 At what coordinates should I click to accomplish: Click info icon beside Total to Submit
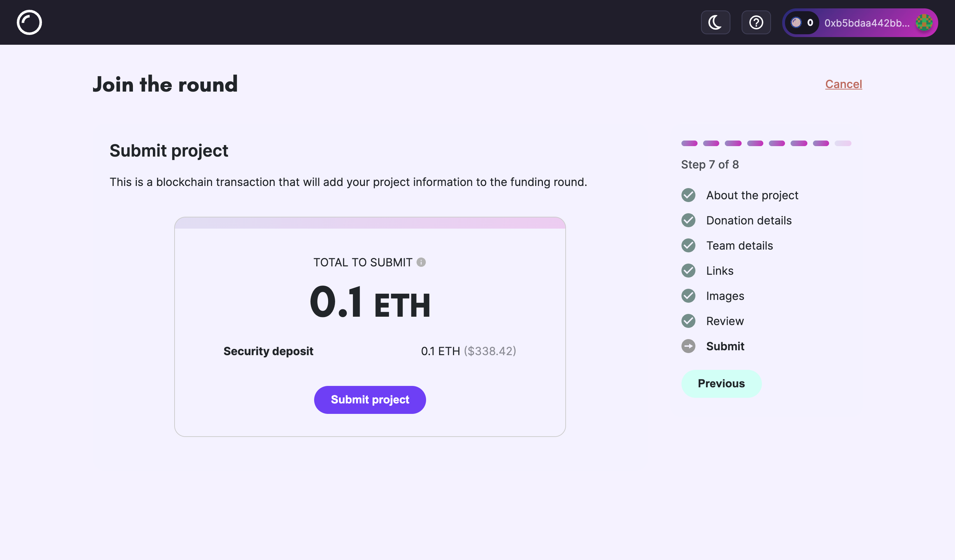point(421,262)
